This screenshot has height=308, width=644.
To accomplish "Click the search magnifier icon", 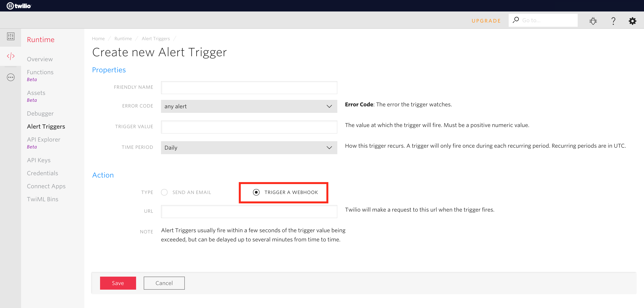I will click(x=516, y=20).
